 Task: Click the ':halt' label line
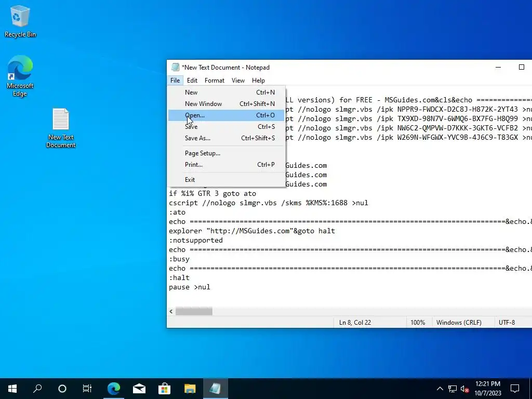coord(179,278)
